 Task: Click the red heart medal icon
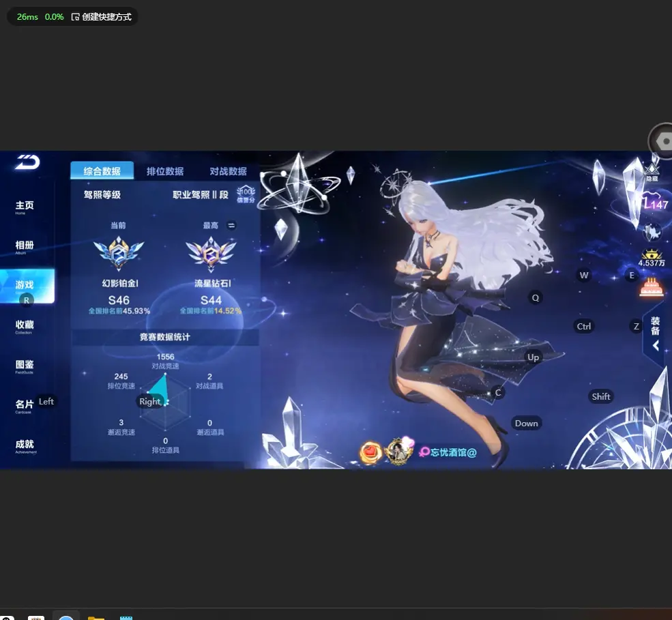(370, 452)
